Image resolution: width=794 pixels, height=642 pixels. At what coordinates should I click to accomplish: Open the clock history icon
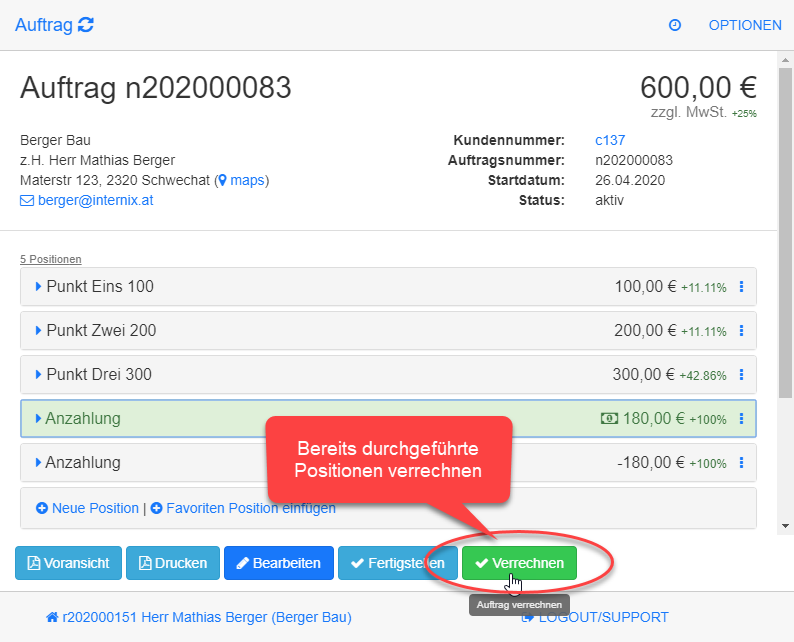pyautogui.click(x=674, y=25)
